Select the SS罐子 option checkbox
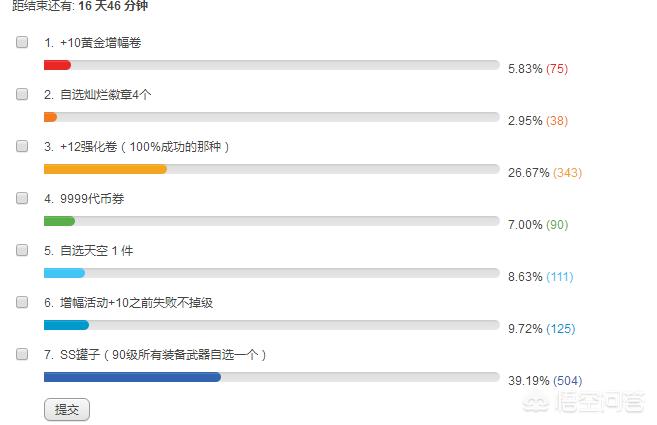Viewport: 657px width, 425px height. (22, 354)
